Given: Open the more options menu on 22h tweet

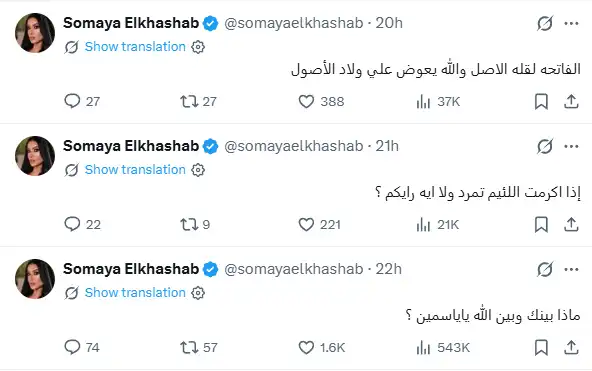Looking at the screenshot, I should coord(571,269).
